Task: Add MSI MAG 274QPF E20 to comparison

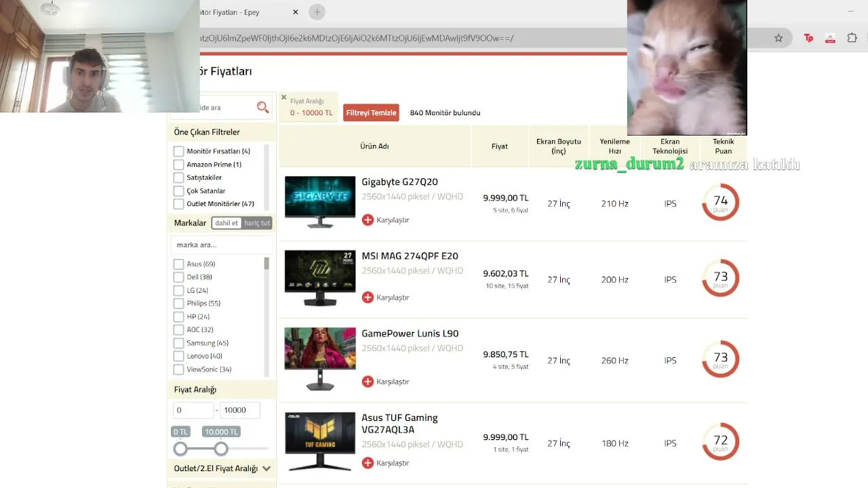Action: pos(385,297)
